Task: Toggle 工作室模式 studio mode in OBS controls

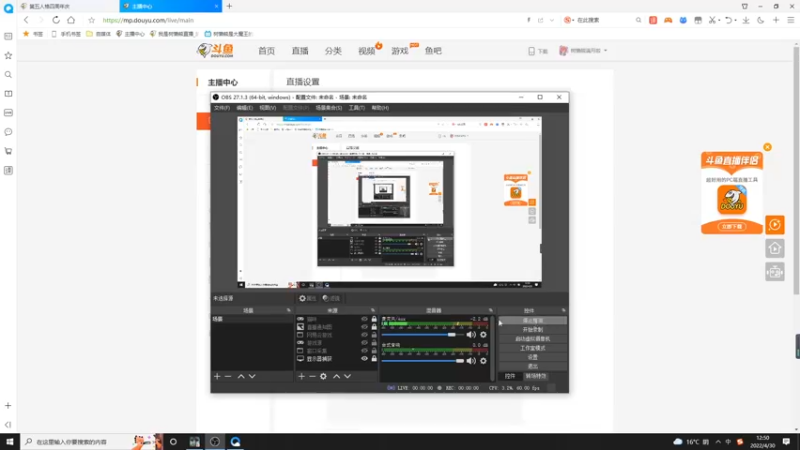Action: coord(533,348)
